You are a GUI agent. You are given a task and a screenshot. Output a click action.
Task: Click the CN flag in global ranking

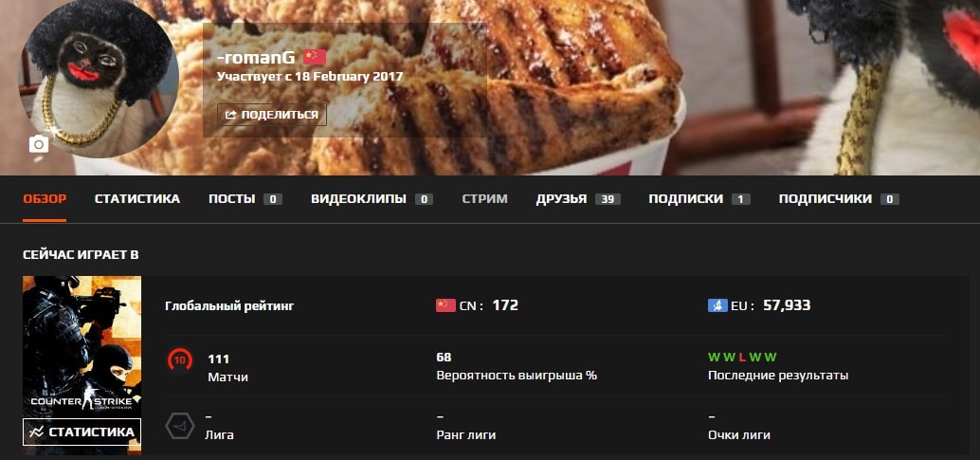445,305
